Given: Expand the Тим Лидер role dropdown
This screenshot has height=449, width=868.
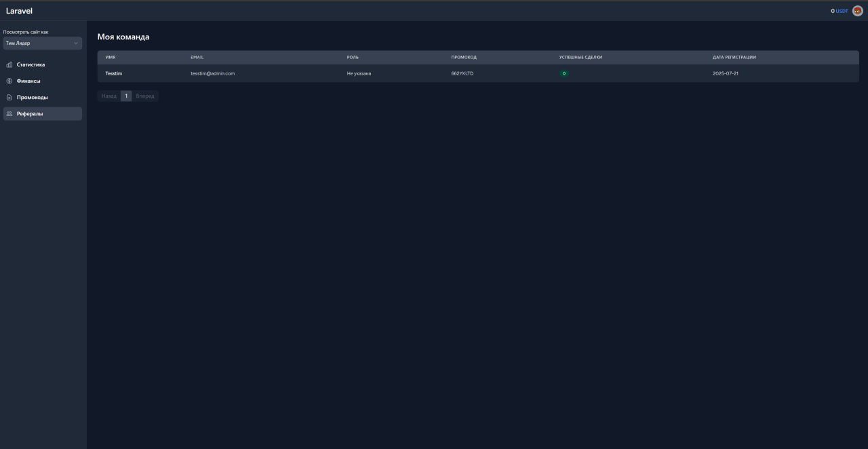Looking at the screenshot, I should (x=42, y=43).
